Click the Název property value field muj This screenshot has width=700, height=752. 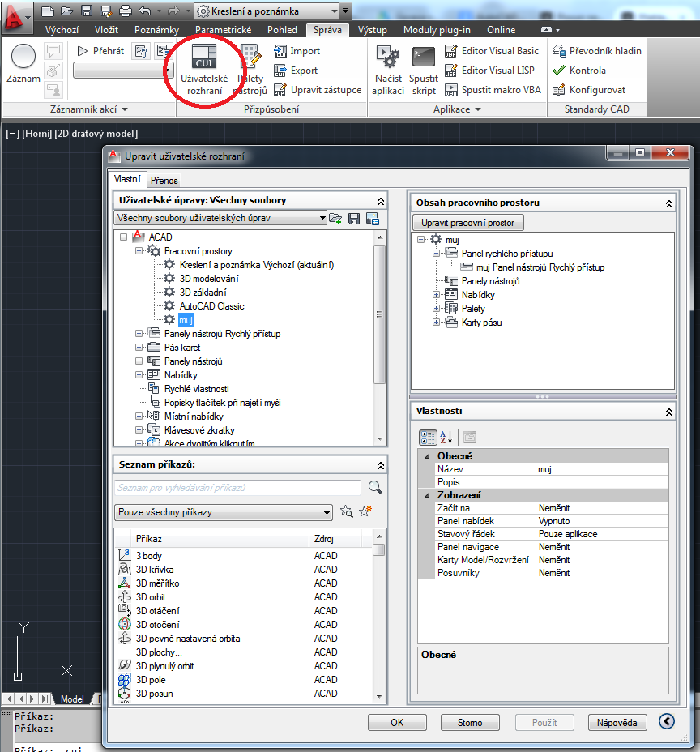602,469
